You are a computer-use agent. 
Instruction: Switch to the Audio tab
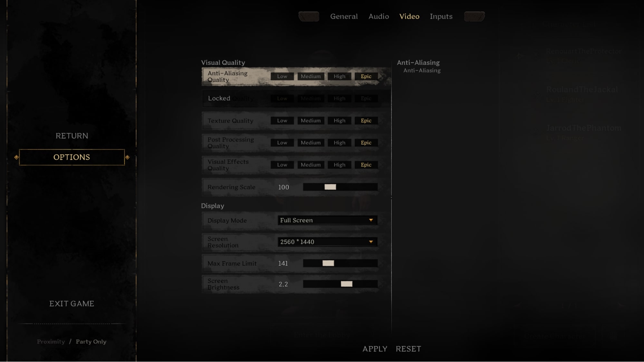pyautogui.click(x=379, y=16)
